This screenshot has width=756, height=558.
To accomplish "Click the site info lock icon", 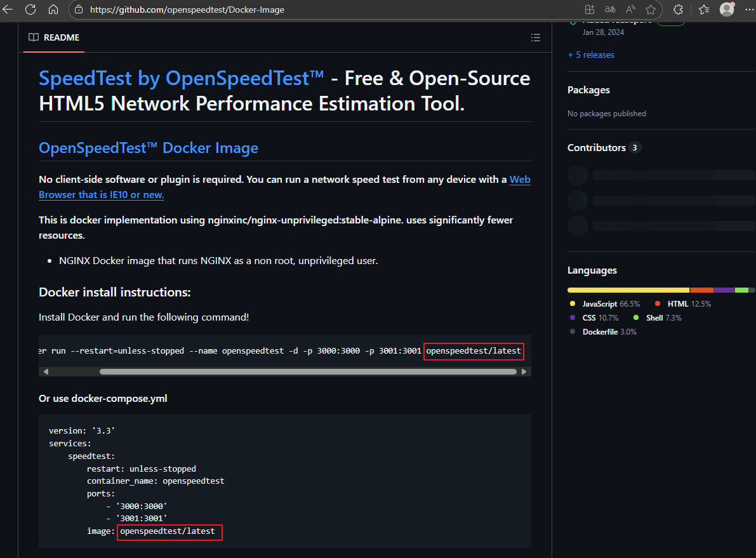I will [x=79, y=10].
